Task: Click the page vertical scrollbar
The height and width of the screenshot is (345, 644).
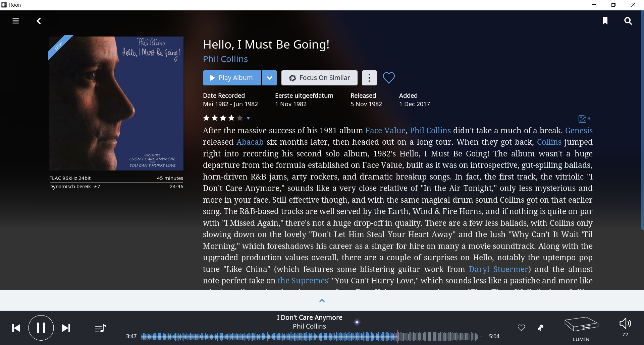Action: point(642,121)
